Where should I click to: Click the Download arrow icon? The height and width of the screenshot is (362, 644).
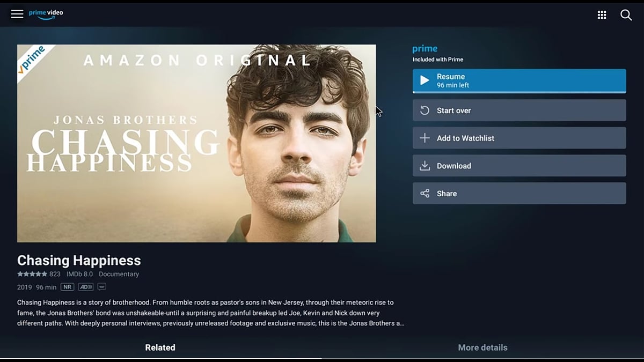coord(425,166)
